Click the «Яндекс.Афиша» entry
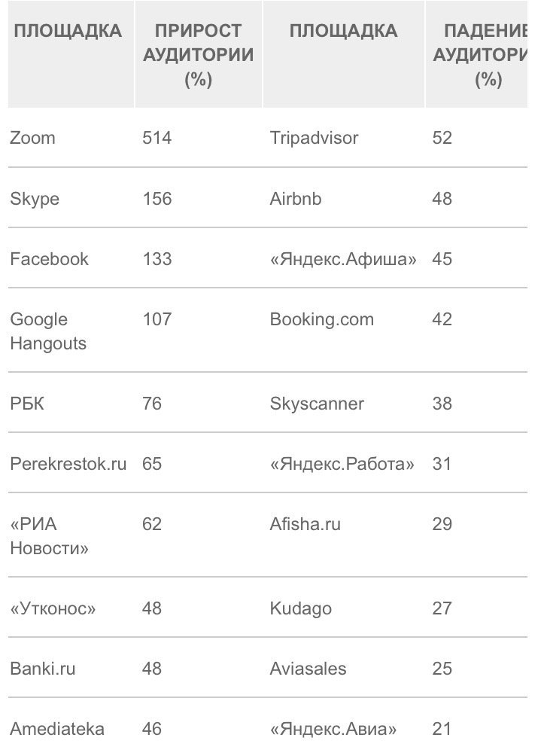Image resolution: width=550 pixels, height=756 pixels. 343,259
